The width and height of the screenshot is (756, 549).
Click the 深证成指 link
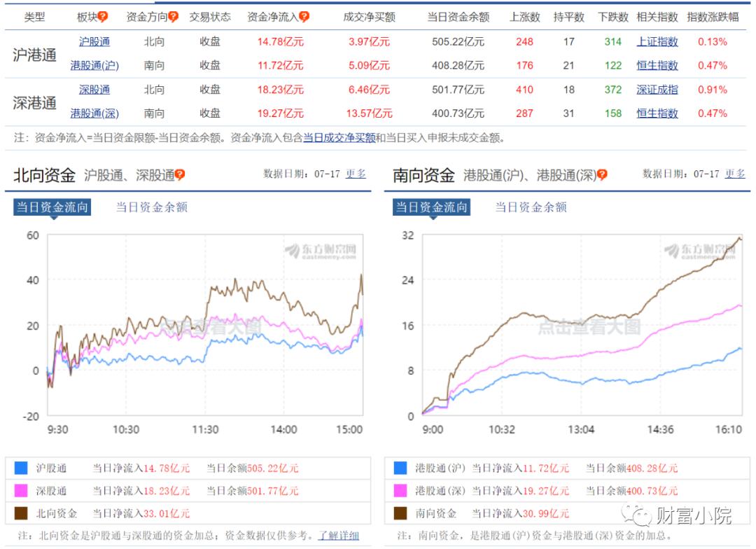pyautogui.click(x=659, y=89)
